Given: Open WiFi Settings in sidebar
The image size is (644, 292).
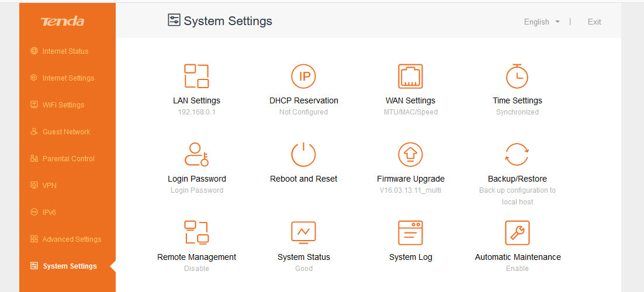Looking at the screenshot, I should 63,105.
